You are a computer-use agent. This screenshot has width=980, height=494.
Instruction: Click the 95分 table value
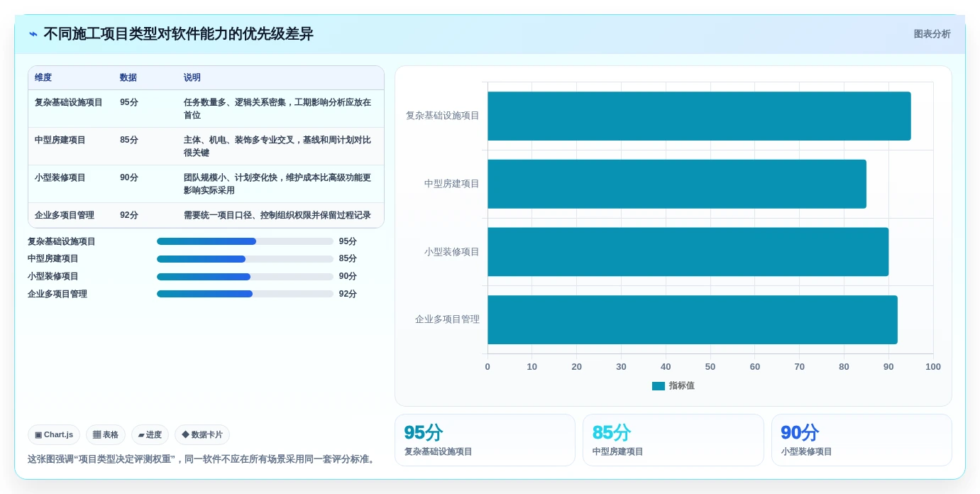coord(129,102)
